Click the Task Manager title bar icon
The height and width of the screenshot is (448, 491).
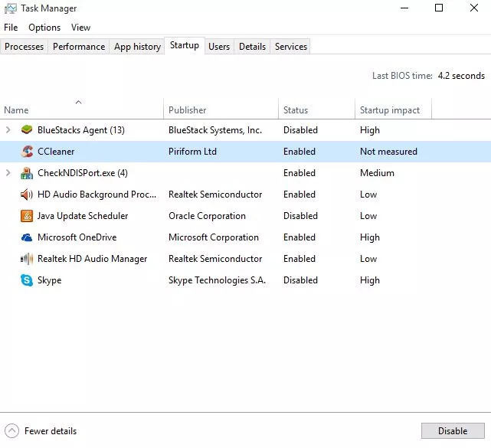point(10,8)
